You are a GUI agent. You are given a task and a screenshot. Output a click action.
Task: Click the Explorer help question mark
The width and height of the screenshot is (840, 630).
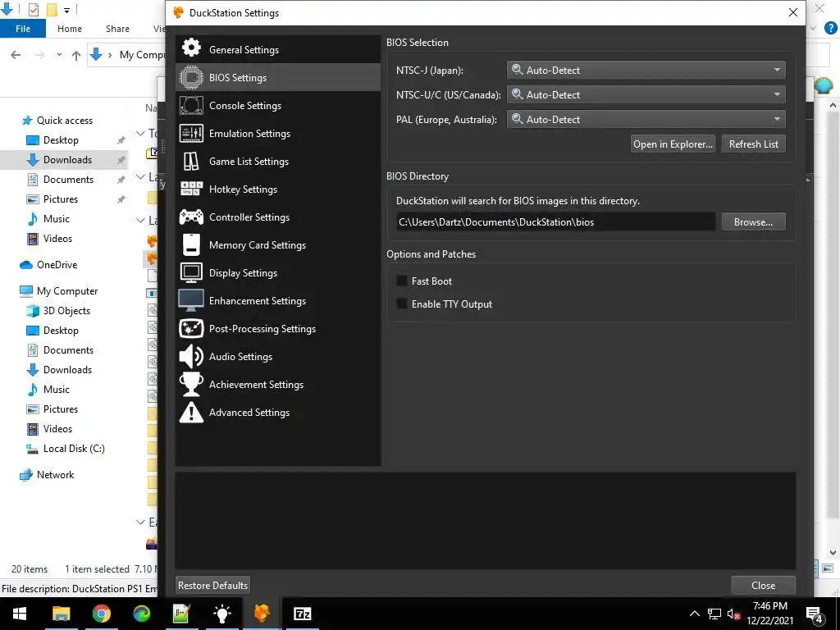pos(831,29)
